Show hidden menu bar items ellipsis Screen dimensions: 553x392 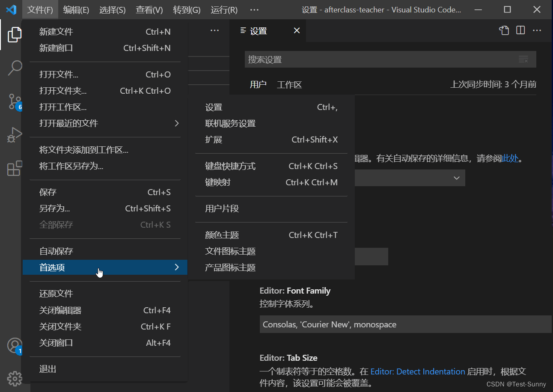click(x=254, y=9)
